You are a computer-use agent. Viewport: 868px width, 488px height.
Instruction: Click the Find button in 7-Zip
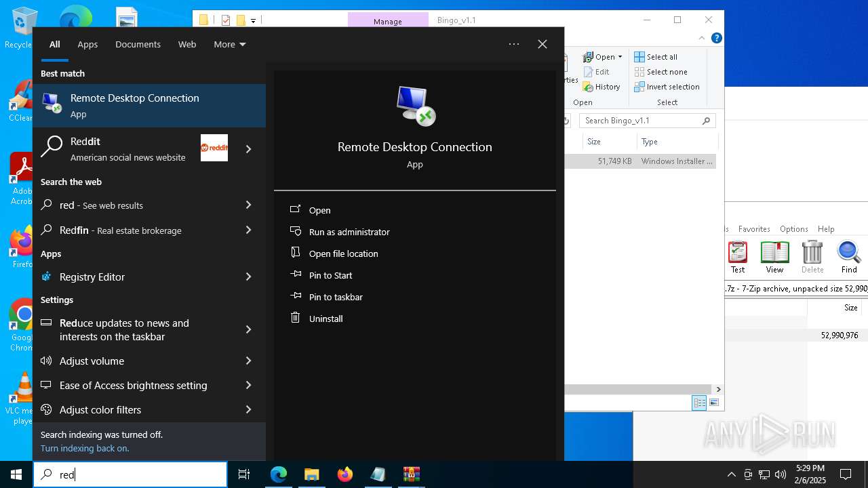(x=849, y=257)
